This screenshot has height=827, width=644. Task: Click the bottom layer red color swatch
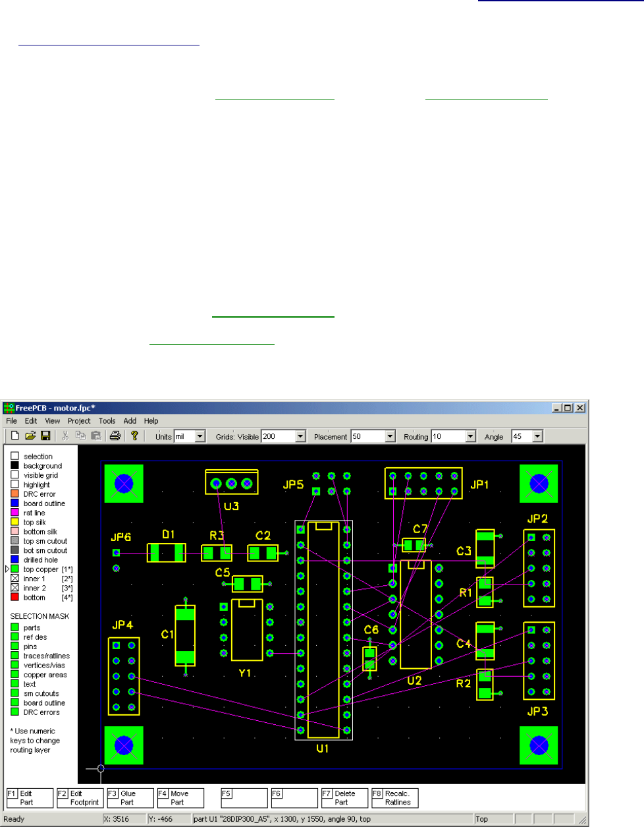(x=15, y=598)
